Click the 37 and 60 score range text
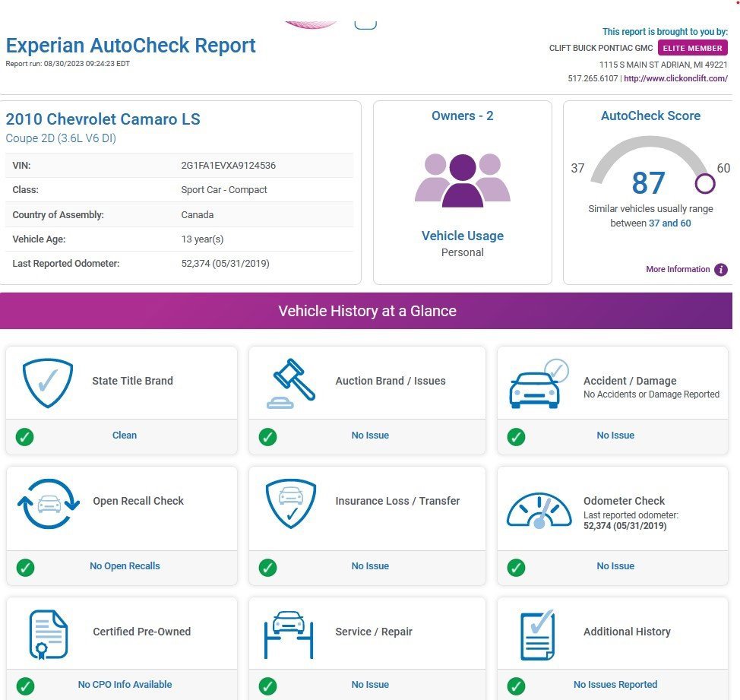This screenshot has height=700, width=740. tap(669, 223)
